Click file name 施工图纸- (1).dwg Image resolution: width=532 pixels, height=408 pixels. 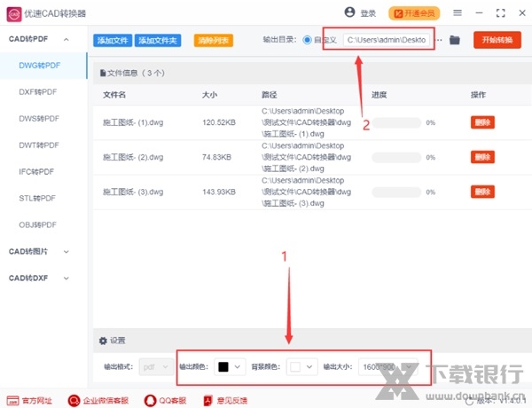pyautogui.click(x=133, y=122)
